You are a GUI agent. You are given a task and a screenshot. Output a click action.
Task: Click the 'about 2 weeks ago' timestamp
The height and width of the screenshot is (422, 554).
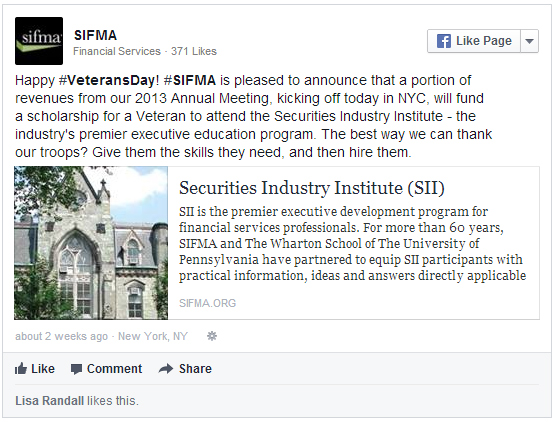tap(61, 336)
